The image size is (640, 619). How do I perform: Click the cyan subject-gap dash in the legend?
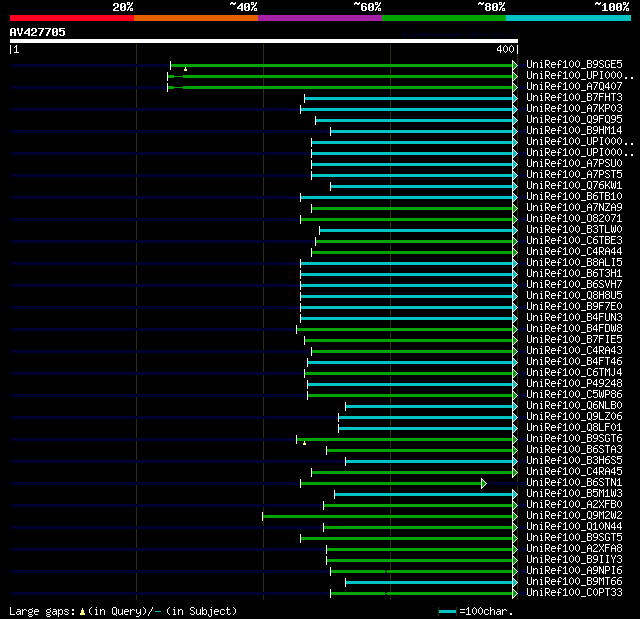(x=158, y=611)
